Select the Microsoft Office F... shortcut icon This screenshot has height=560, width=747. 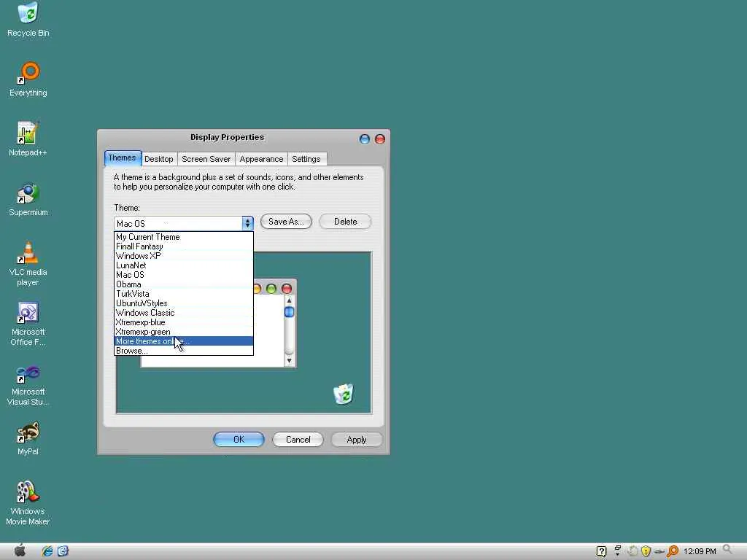[28, 323]
